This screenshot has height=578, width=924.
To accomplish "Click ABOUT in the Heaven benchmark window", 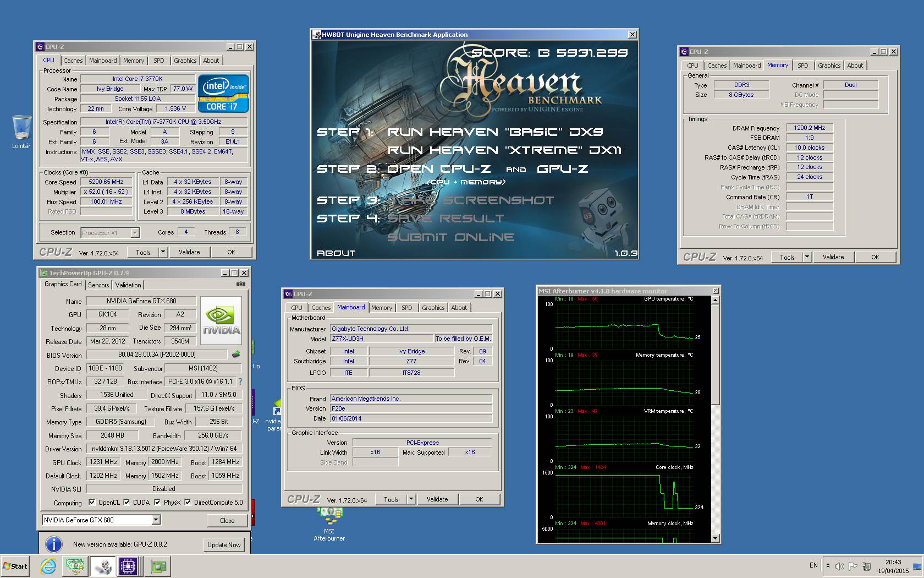I will coord(336,253).
